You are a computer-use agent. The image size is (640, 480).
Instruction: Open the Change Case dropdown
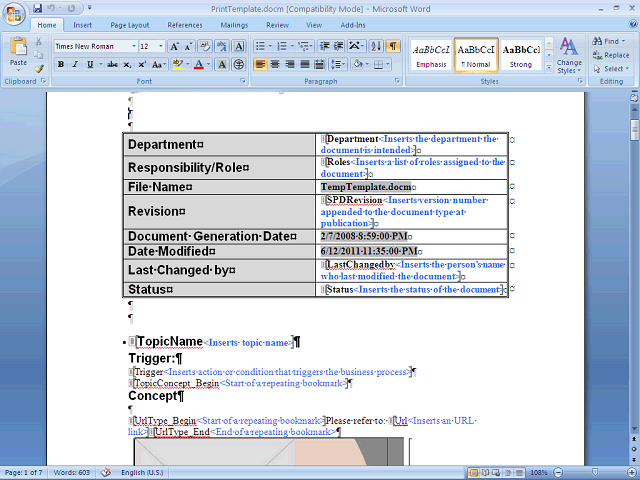click(x=159, y=64)
